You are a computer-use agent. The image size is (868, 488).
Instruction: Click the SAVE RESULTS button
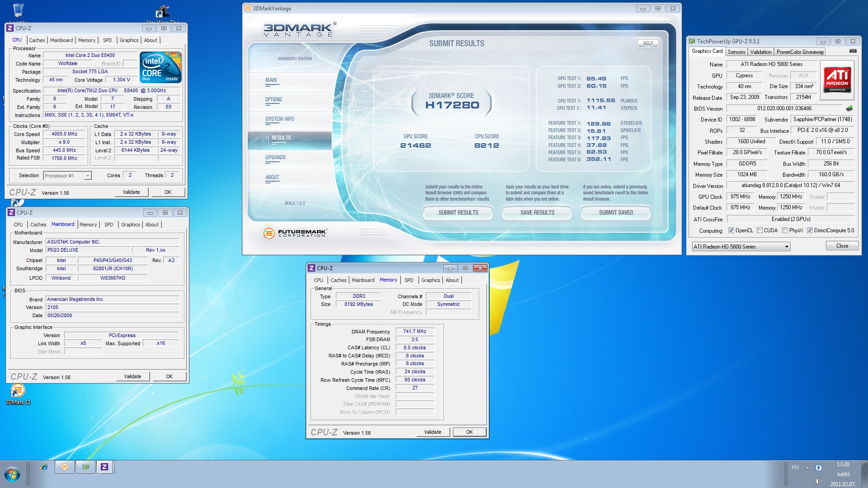[x=537, y=213]
